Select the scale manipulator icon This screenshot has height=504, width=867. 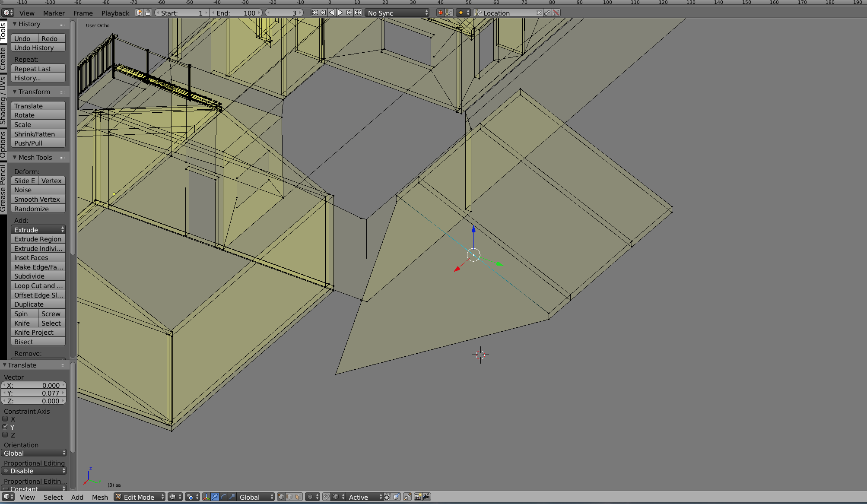(x=232, y=497)
